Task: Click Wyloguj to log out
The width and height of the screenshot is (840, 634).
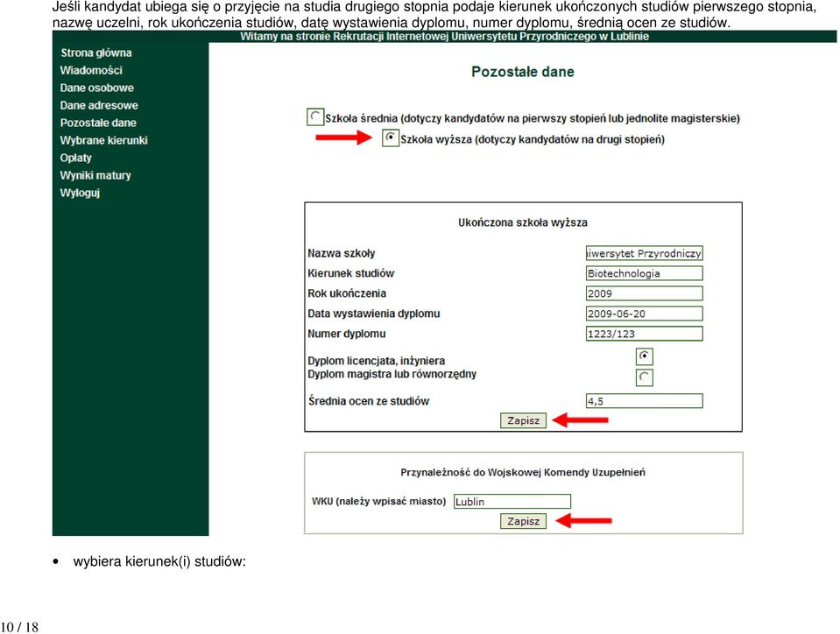Action: (x=80, y=193)
